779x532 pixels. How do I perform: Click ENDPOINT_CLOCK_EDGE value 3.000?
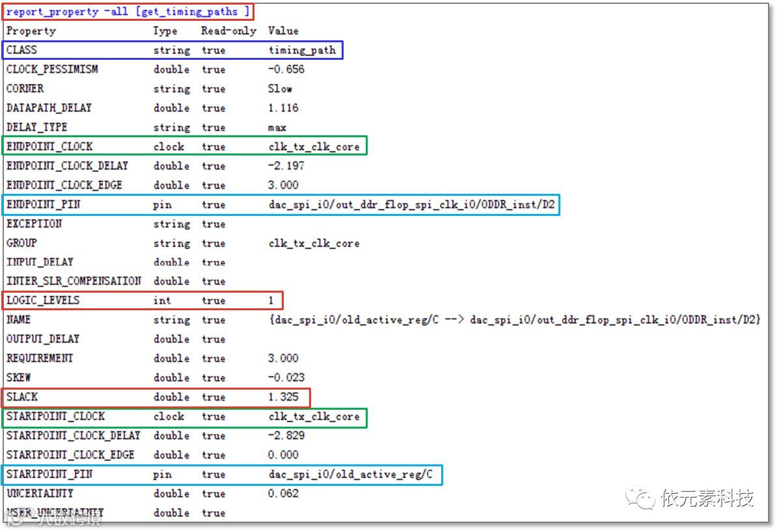[283, 185]
